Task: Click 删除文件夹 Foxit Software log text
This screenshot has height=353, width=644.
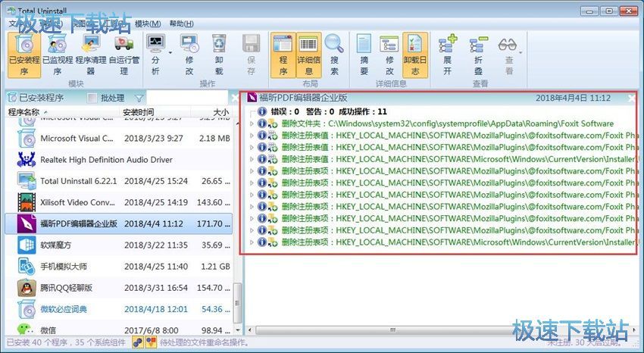Action: point(448,123)
